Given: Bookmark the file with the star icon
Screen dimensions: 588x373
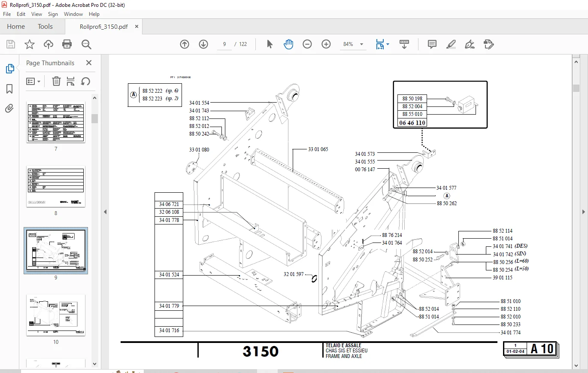Looking at the screenshot, I should coord(29,44).
